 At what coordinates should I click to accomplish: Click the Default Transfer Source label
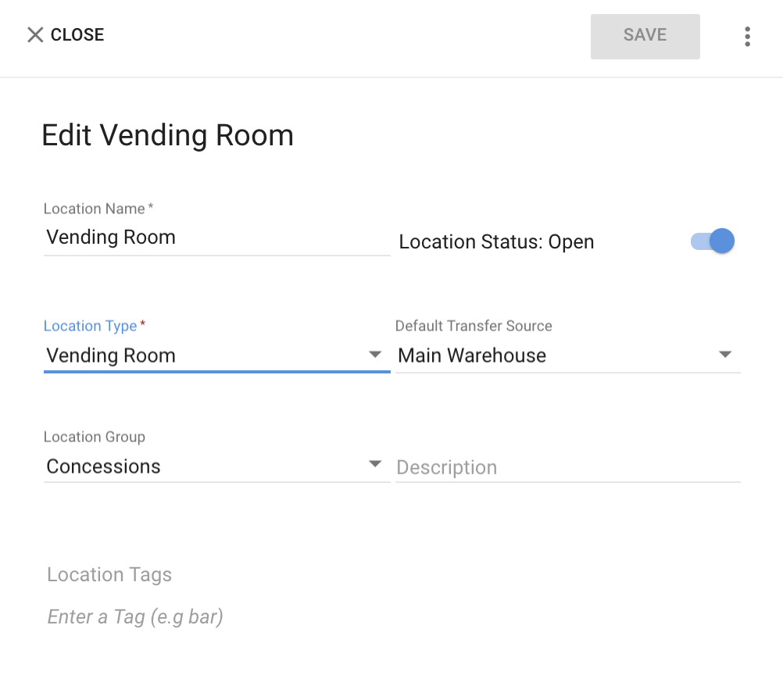[474, 326]
